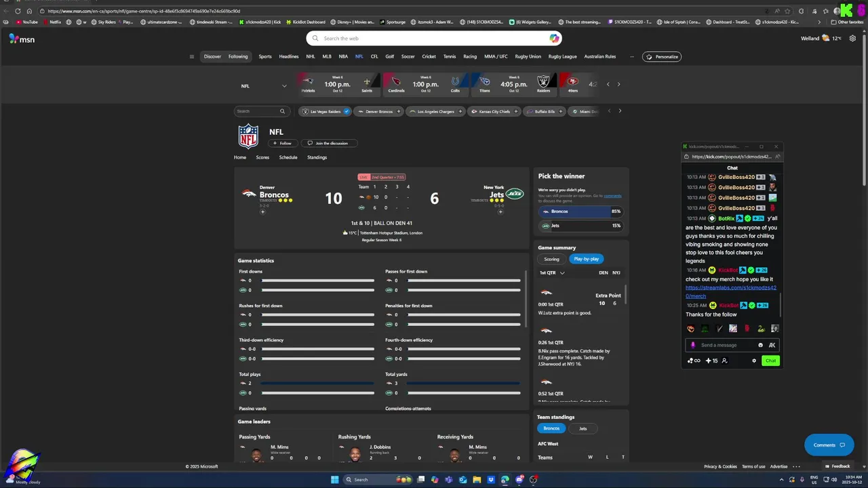This screenshot has width=868, height=488.
Task: Open the hamburger menu beside Discover
Action: (x=192, y=56)
